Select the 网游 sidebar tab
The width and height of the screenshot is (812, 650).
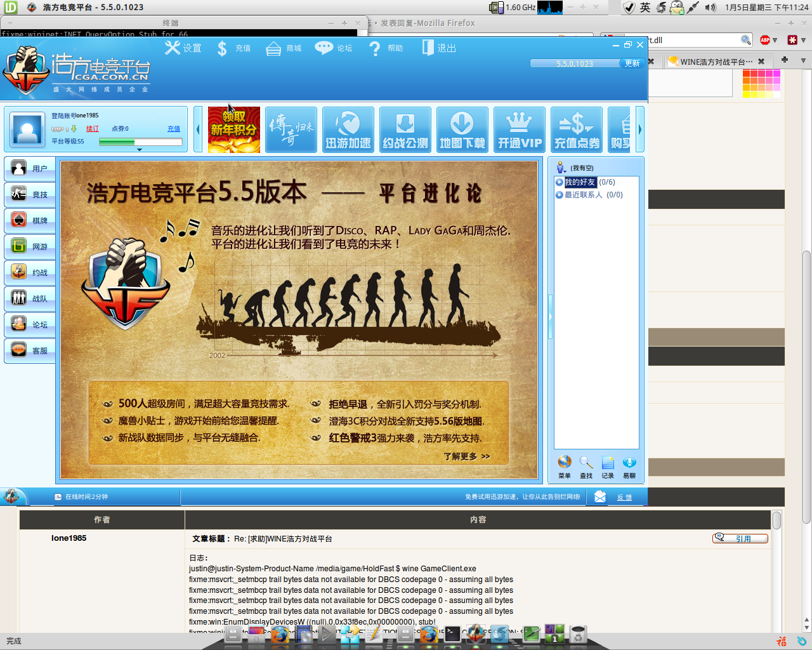click(30, 246)
